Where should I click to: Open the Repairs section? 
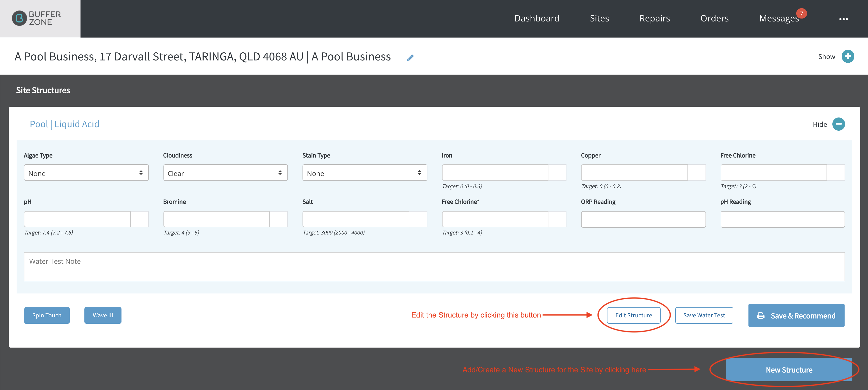(654, 18)
